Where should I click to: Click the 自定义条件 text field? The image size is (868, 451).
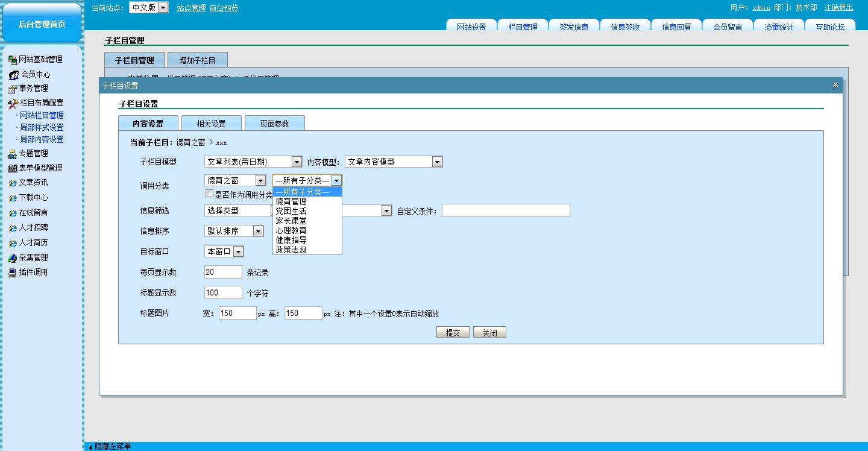click(505, 210)
